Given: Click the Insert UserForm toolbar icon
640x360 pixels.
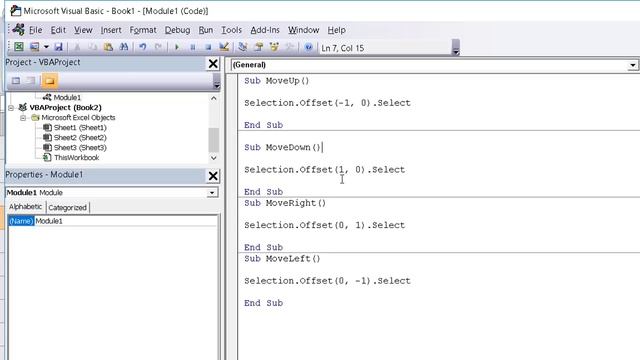Looking at the screenshot, I should (35, 47).
